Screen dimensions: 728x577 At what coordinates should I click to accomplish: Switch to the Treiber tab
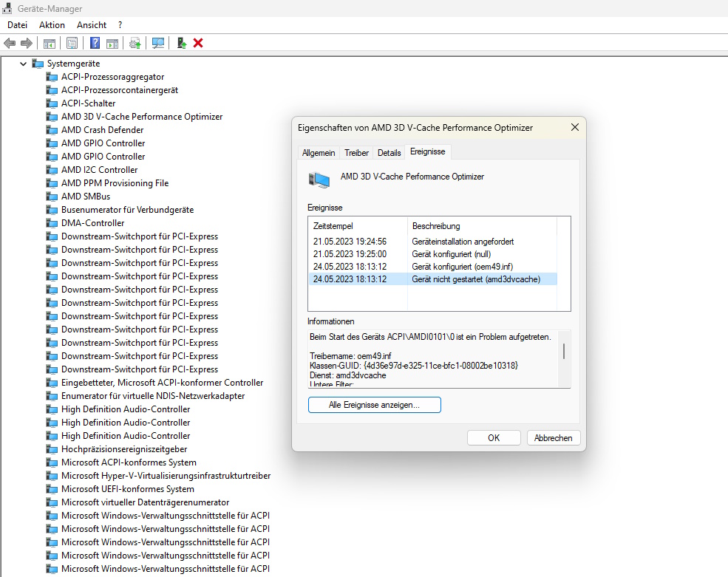coord(356,153)
